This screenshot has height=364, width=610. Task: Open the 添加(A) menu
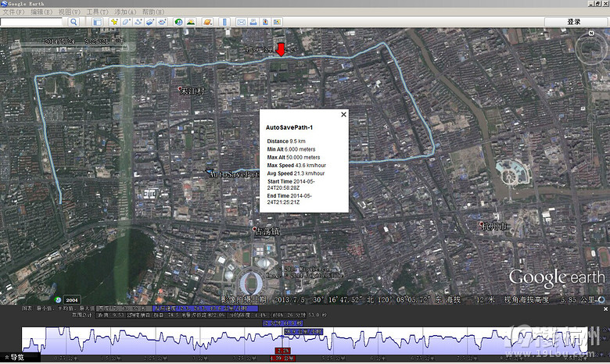(125, 12)
